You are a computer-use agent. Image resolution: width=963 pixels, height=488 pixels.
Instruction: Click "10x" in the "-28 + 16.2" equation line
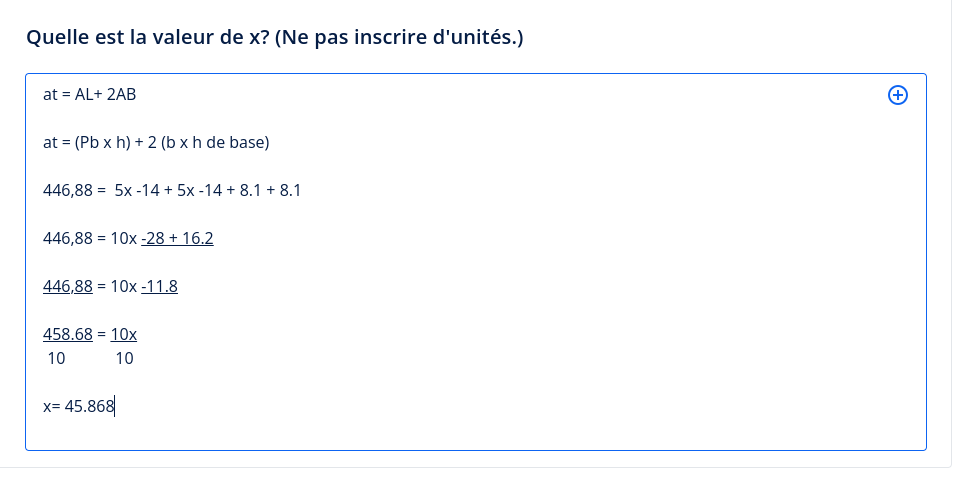[124, 238]
